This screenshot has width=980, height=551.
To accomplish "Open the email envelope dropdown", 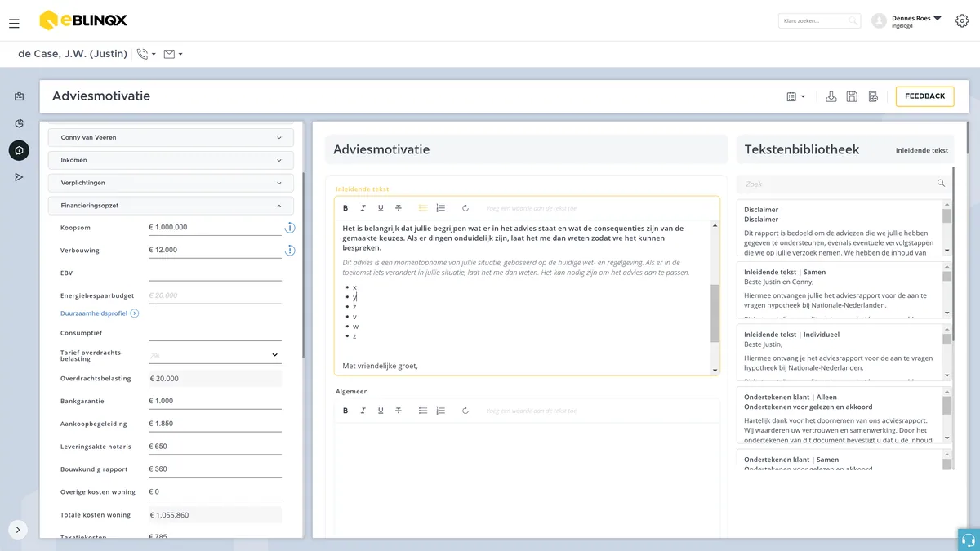I will [x=173, y=54].
